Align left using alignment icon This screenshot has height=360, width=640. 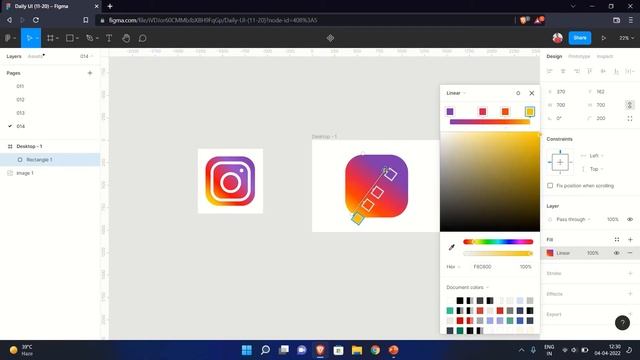(x=549, y=71)
